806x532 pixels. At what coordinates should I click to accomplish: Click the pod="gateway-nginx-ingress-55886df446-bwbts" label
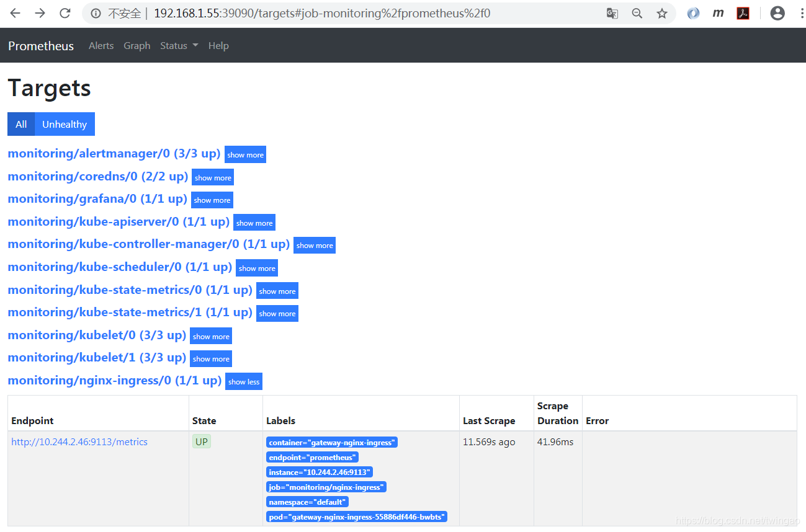357,517
